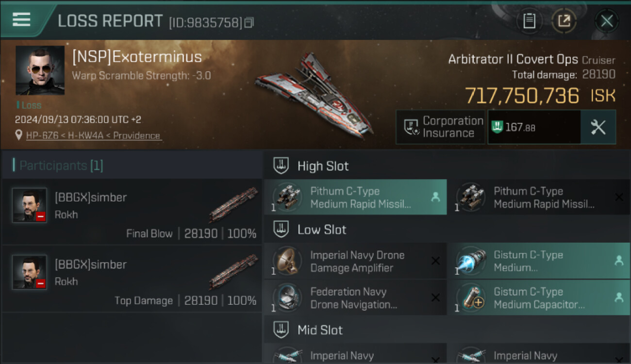The width and height of the screenshot is (631, 364).
Task: Open the hamburger menu
Action: tap(21, 19)
